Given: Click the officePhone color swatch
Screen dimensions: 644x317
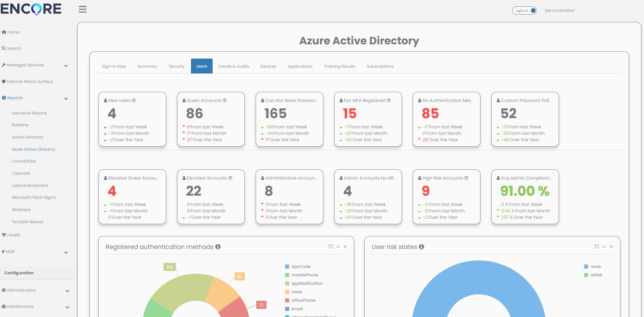Looking at the screenshot, I should 287,300.
